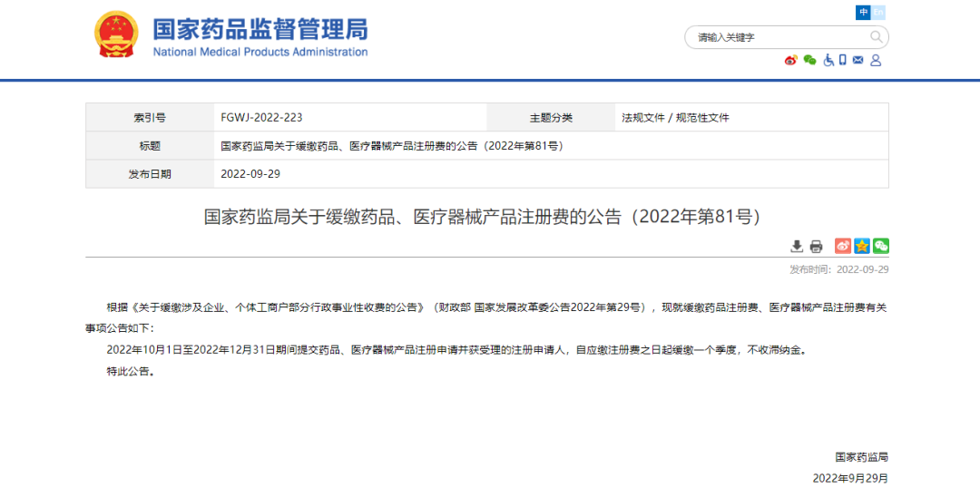Share article to QQ Zone star
980x497 pixels.
(862, 246)
